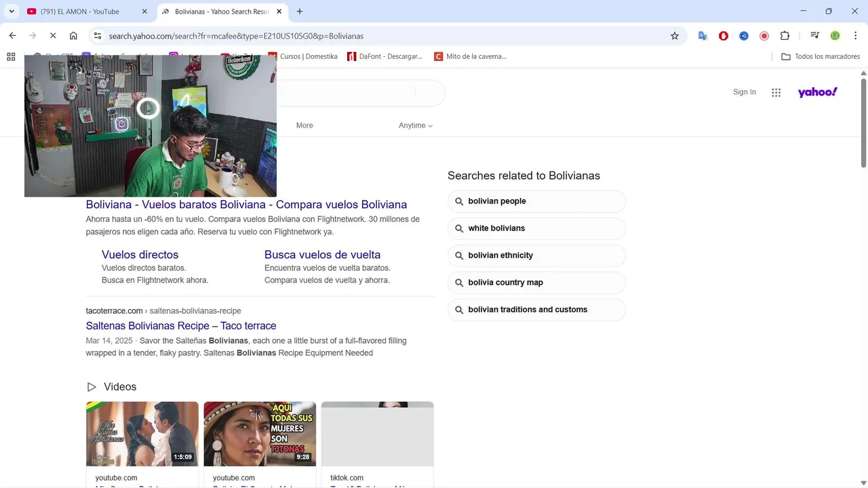Click the magnifier icon beside 'white bolivians'
Screen dimensions: 868x488
pos(459,228)
